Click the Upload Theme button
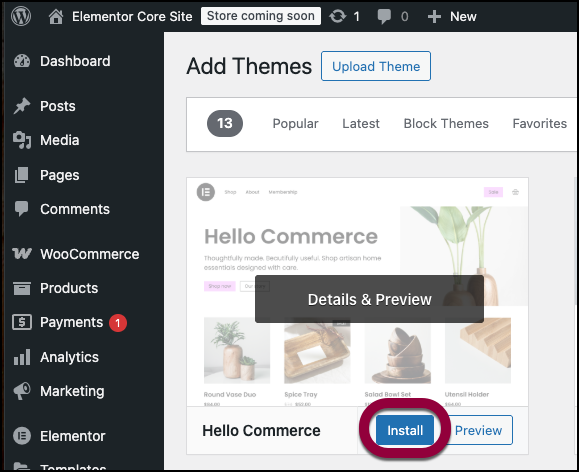This screenshot has height=472, width=579. (x=376, y=66)
